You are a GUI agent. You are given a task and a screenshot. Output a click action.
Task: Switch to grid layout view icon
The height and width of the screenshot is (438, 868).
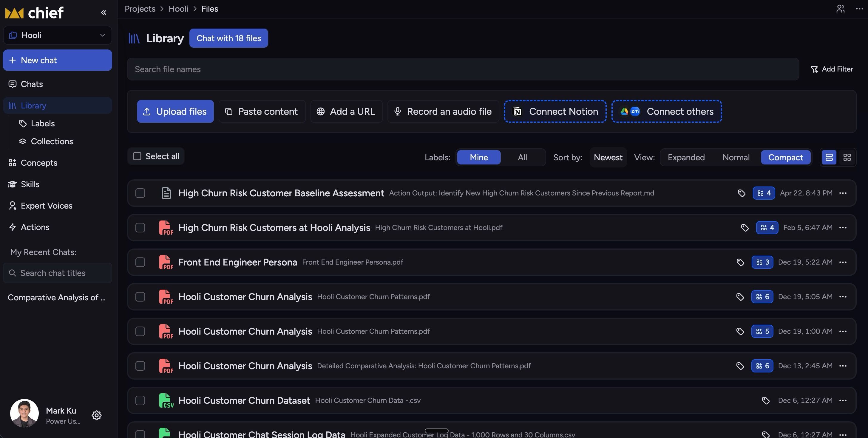[x=847, y=157]
